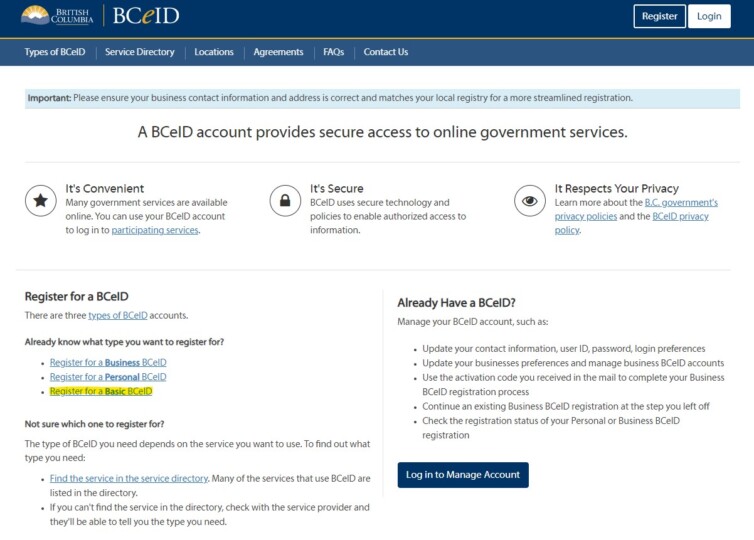Click the It's Secure heading
This screenshot has height=540, width=754.
(337, 188)
